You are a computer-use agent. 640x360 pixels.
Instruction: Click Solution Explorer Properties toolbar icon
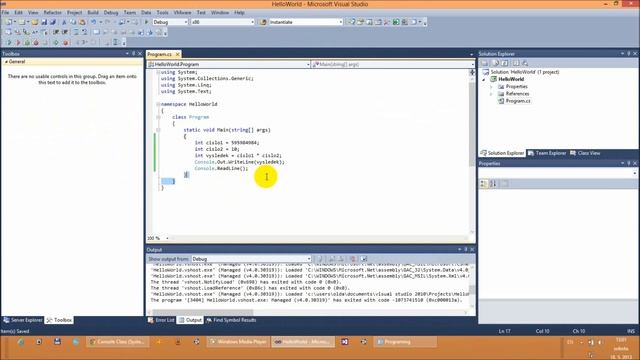click(x=484, y=63)
